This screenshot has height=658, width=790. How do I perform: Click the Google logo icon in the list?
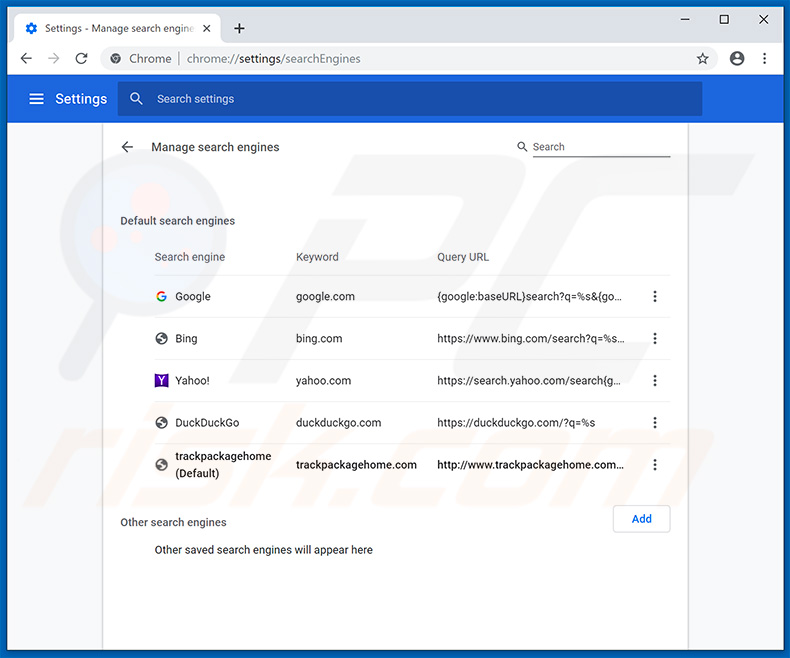click(x=161, y=296)
